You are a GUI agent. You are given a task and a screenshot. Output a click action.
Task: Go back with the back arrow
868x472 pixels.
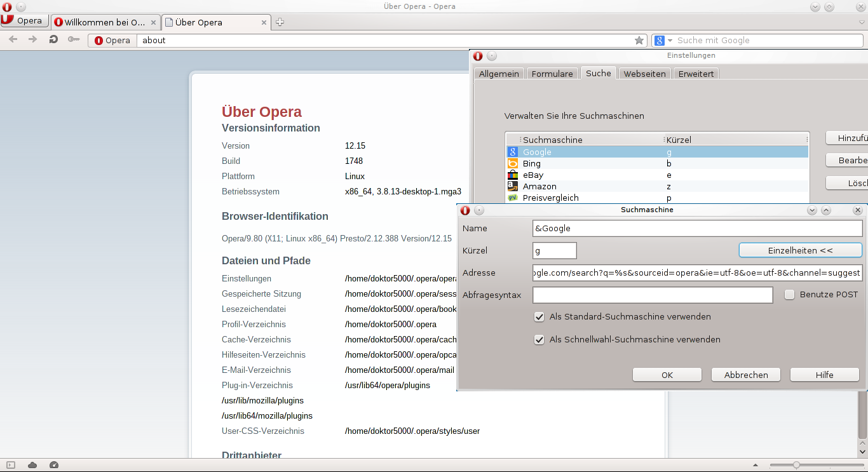(13, 40)
